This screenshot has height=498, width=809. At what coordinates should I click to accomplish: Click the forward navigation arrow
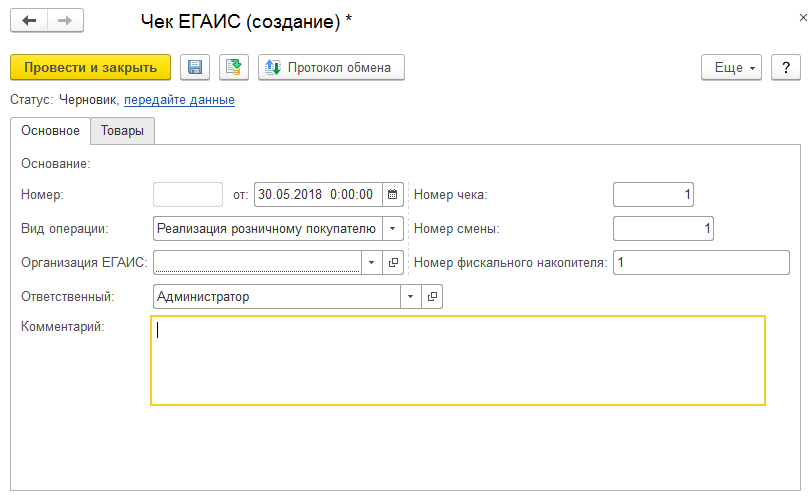pyautogui.click(x=65, y=20)
